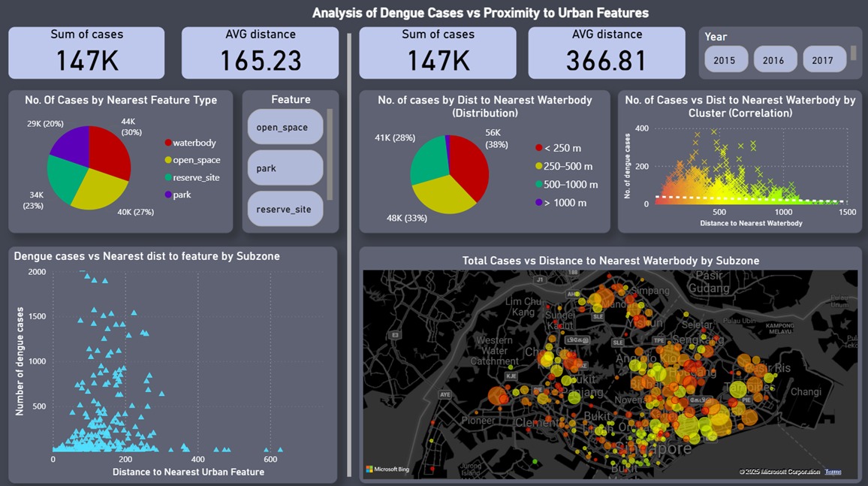Click the reserve_site legend green swatch
Viewport: 868px width, 486px height.
[x=168, y=178]
